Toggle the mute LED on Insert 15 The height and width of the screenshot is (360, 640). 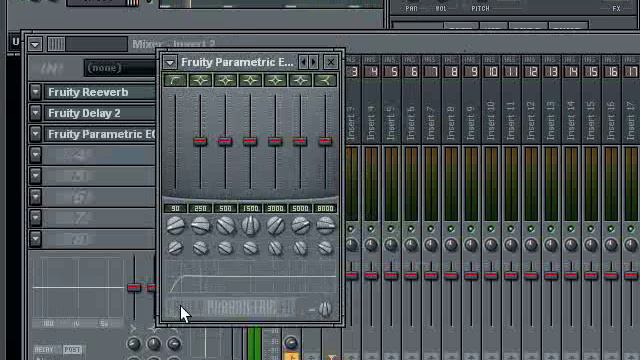[591, 229]
